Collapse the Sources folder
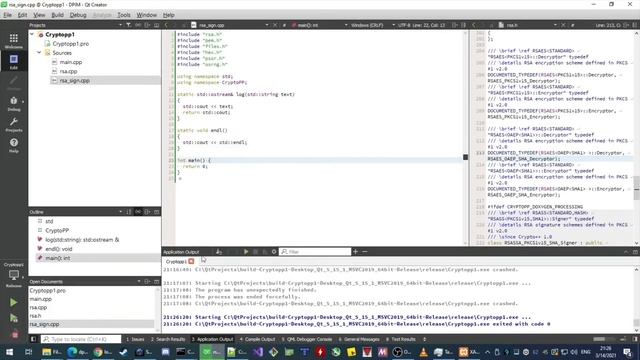The image size is (640, 360). click(x=39, y=53)
